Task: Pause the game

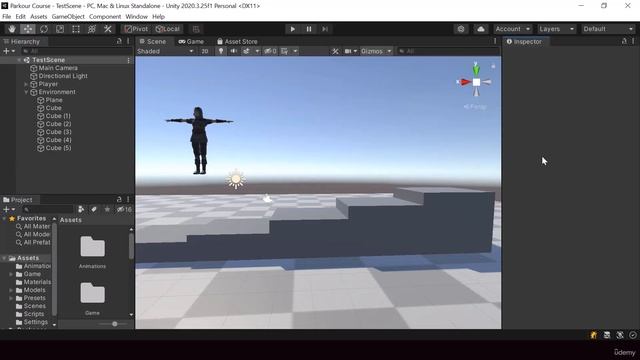Action: pyautogui.click(x=309, y=29)
